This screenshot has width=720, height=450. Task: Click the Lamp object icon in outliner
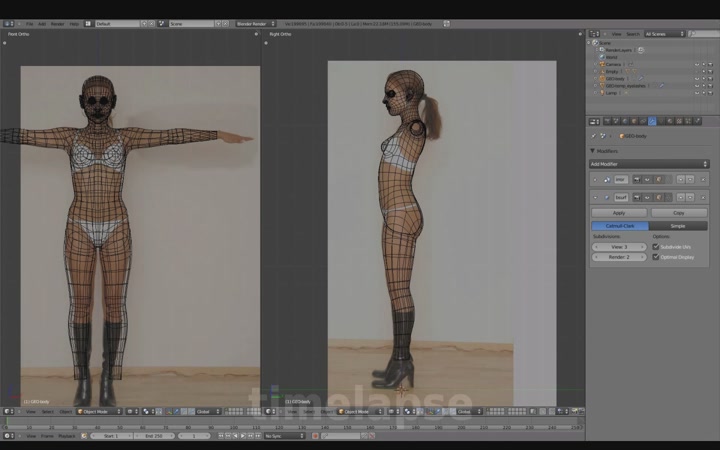pyautogui.click(x=602, y=93)
